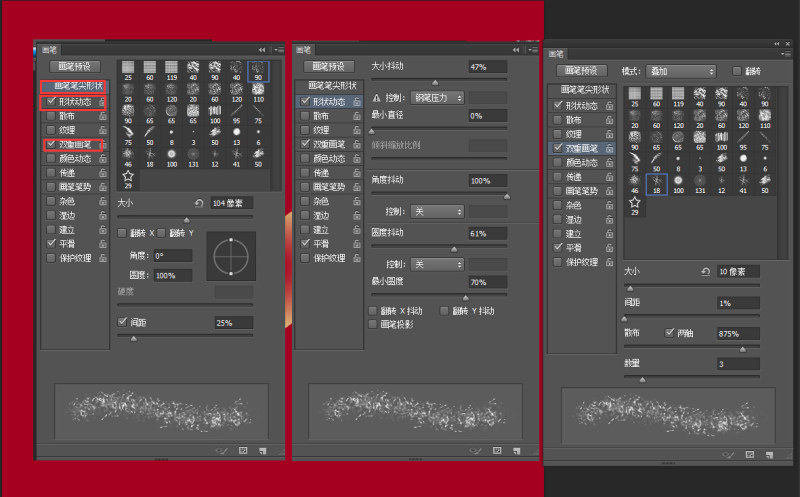This screenshot has height=497, width=800.
Task: Select 画笔笔尖形状 outlined in red
Action: pyautogui.click(x=75, y=86)
